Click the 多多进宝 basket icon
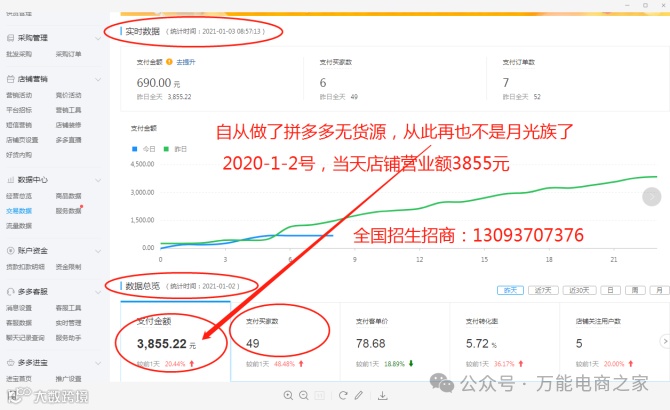 pos(10,363)
